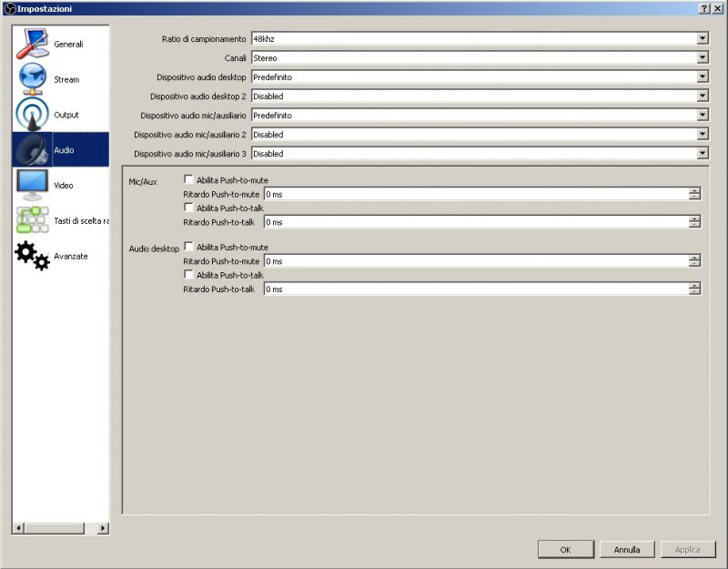The width and height of the screenshot is (728, 569).
Task: Open the Canali Stereo dropdown
Action: 702,57
